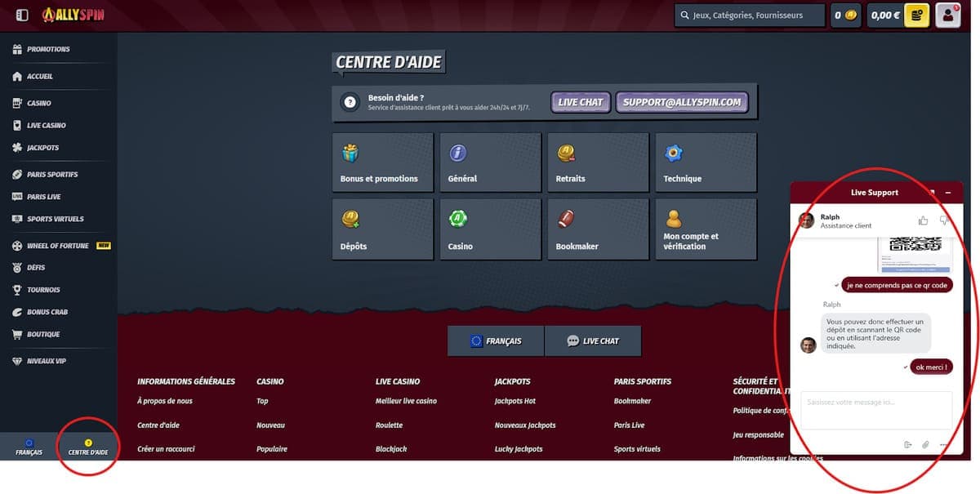
Task: Open Paris Sportifs from sidebar menu
Action: pyautogui.click(x=51, y=175)
